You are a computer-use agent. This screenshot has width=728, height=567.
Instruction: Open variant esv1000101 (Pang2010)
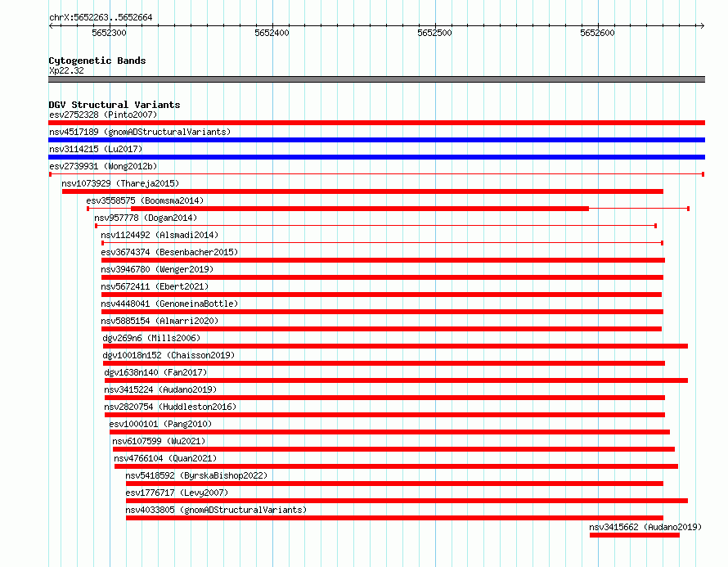point(160,424)
